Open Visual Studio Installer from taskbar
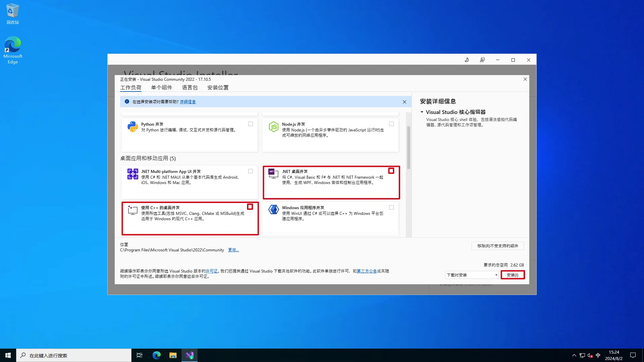The height and width of the screenshot is (362, 644). click(x=190, y=355)
